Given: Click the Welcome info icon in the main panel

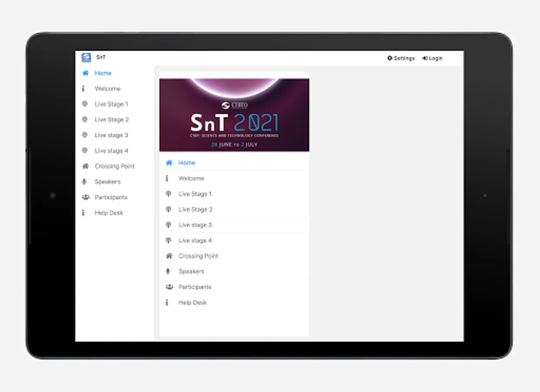Looking at the screenshot, I should point(167,179).
